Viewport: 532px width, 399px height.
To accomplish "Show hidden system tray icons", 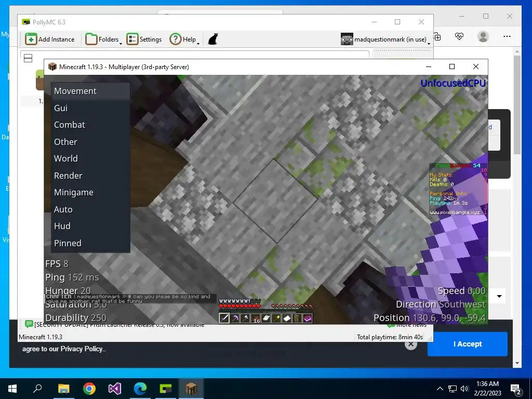I will click(x=440, y=389).
